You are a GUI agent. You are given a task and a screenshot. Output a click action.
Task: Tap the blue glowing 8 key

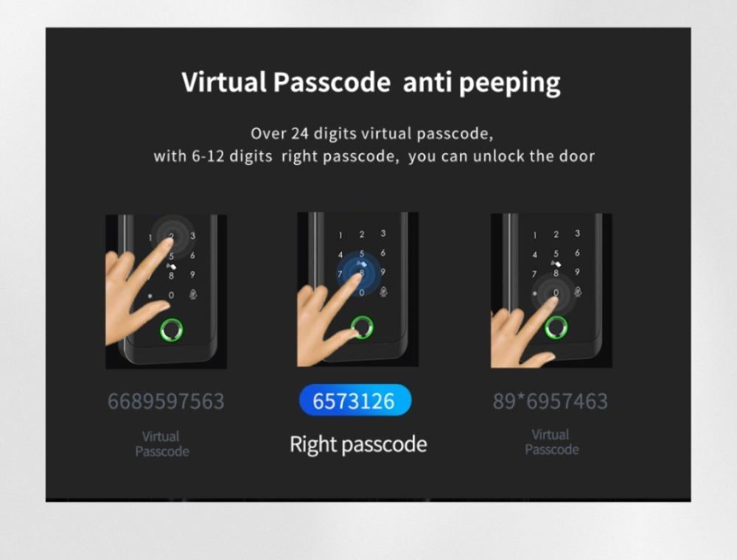pyautogui.click(x=361, y=273)
